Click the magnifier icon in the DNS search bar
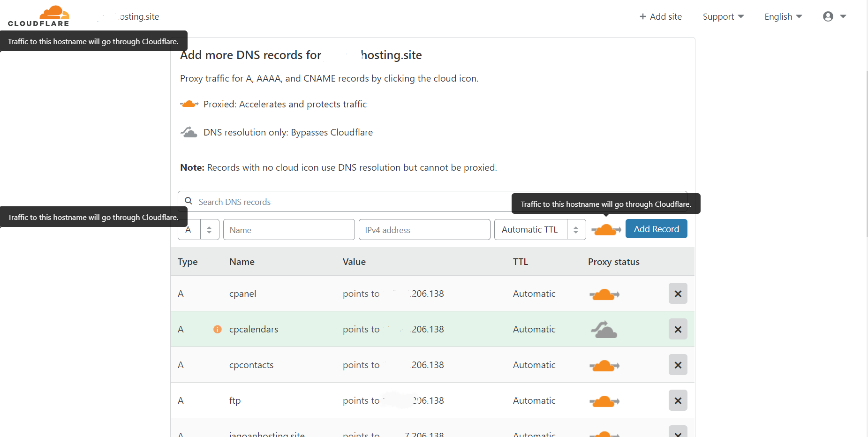The width and height of the screenshot is (868, 437). pyautogui.click(x=189, y=201)
